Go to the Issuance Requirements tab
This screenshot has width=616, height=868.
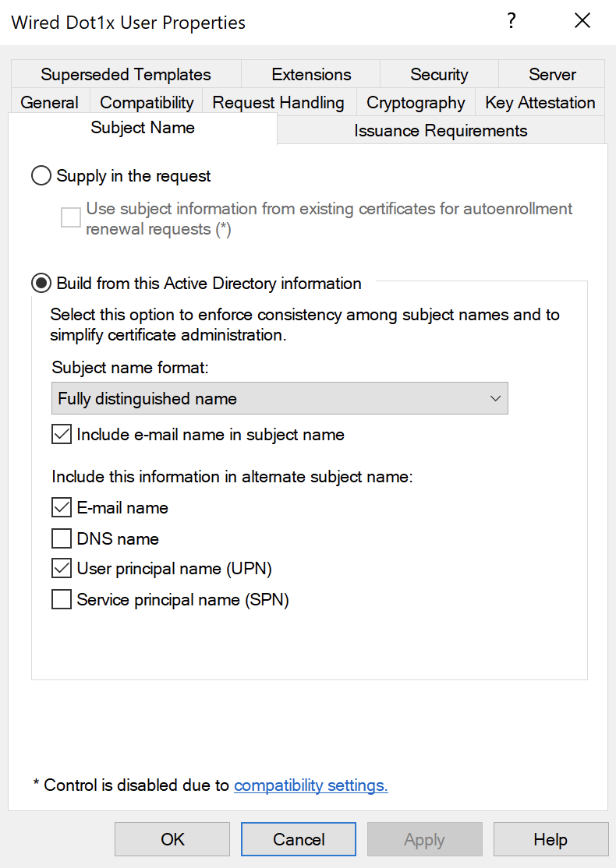pyautogui.click(x=441, y=131)
